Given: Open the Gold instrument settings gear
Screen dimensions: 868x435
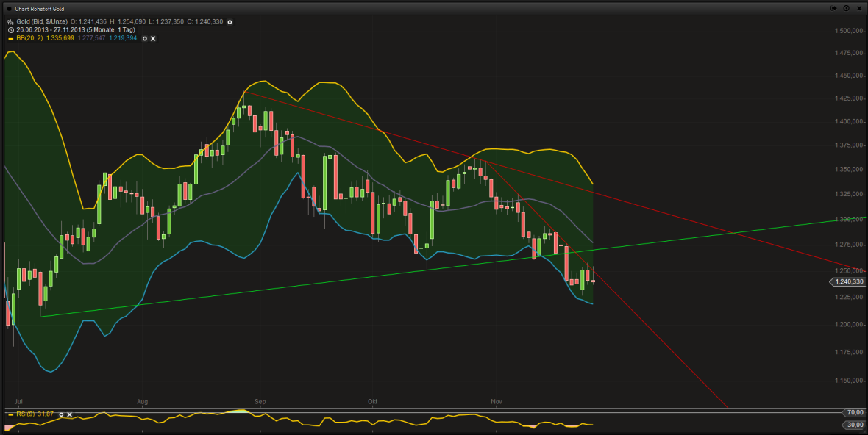Looking at the screenshot, I should [229, 22].
